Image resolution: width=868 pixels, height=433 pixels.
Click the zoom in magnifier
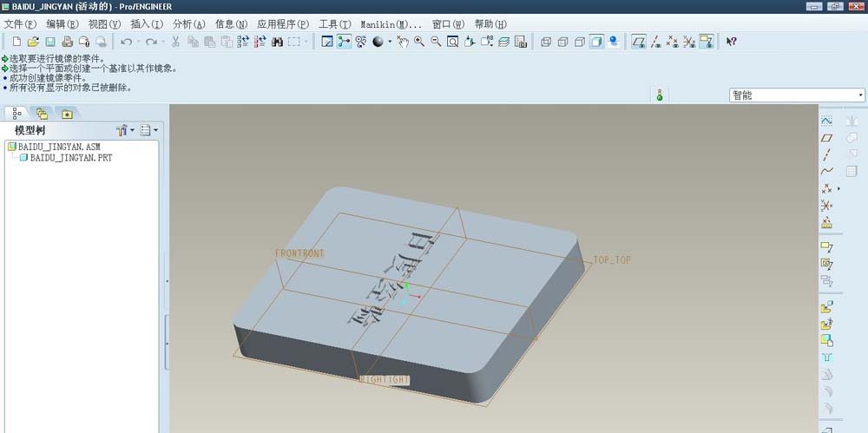coord(419,42)
